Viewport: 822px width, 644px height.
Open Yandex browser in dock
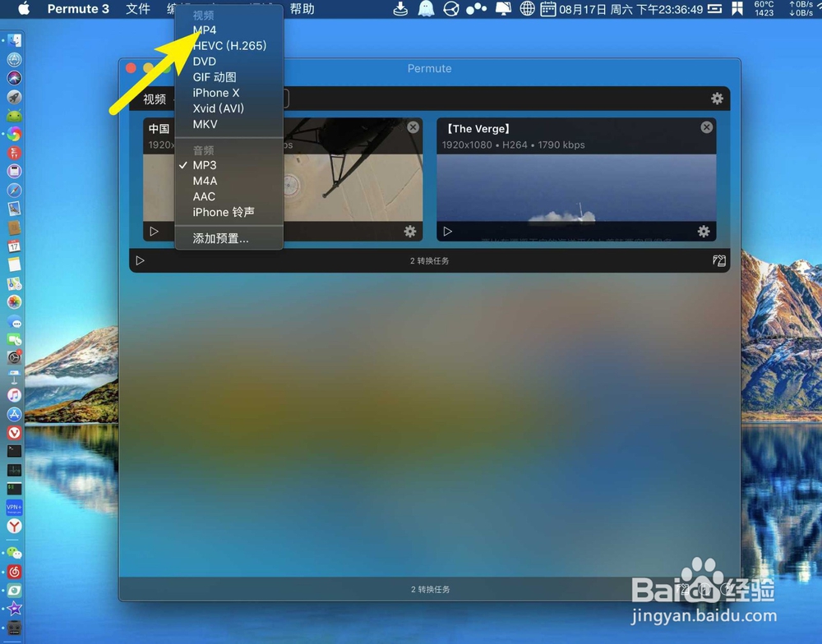(x=14, y=526)
